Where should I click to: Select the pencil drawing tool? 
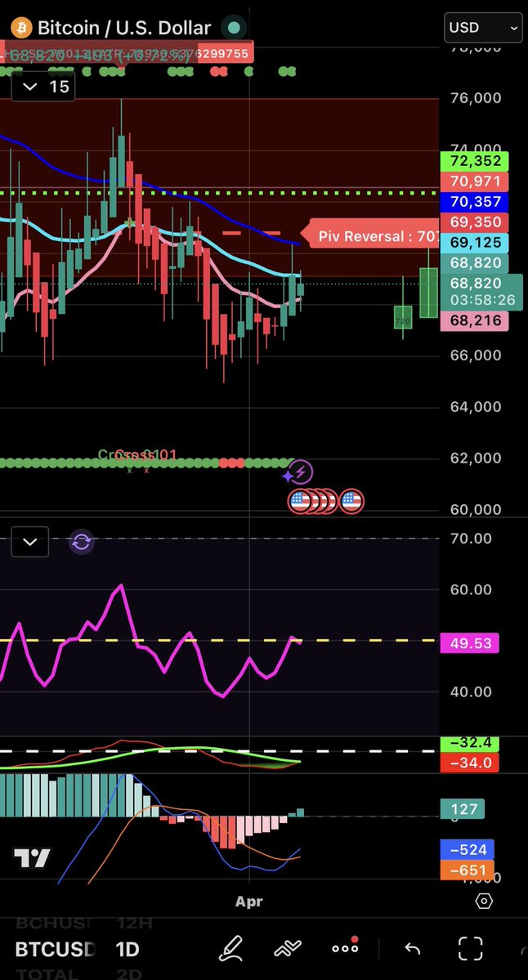point(230,948)
